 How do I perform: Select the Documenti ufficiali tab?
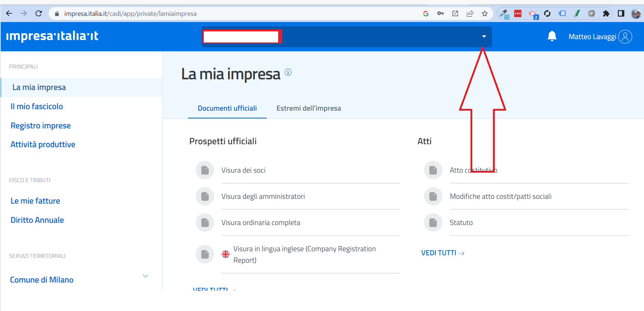tap(227, 108)
